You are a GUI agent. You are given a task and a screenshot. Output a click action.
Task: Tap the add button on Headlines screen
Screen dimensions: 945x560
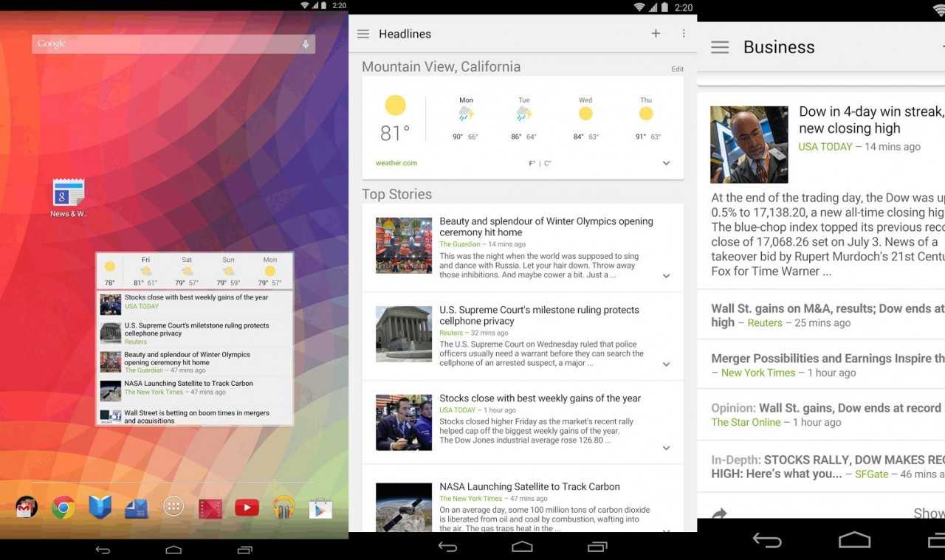656,33
